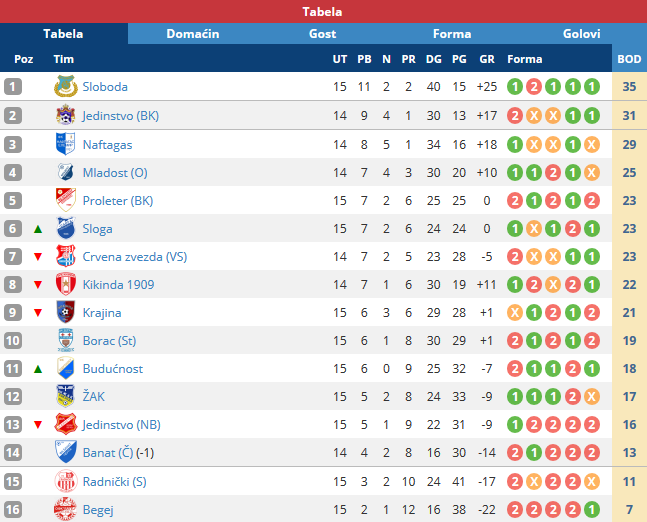This screenshot has width=647, height=522.
Task: Open the Gost tab
Action: (322, 34)
